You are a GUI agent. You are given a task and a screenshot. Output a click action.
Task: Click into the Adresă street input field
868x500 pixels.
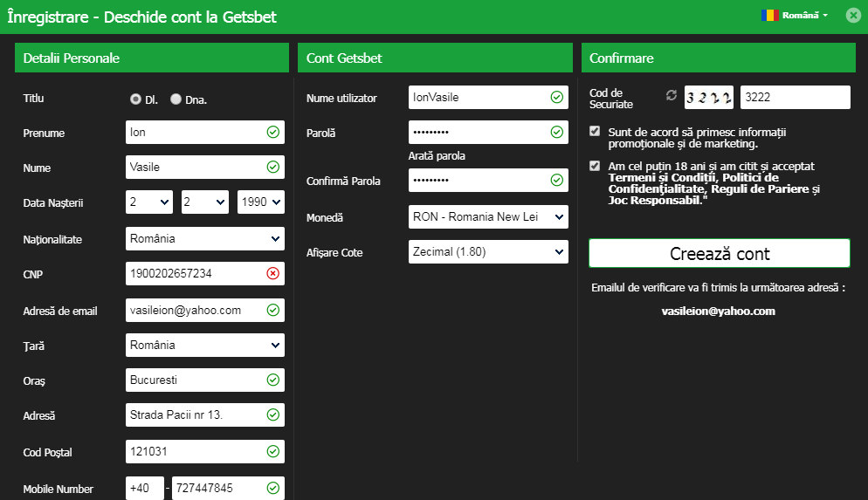(205, 414)
